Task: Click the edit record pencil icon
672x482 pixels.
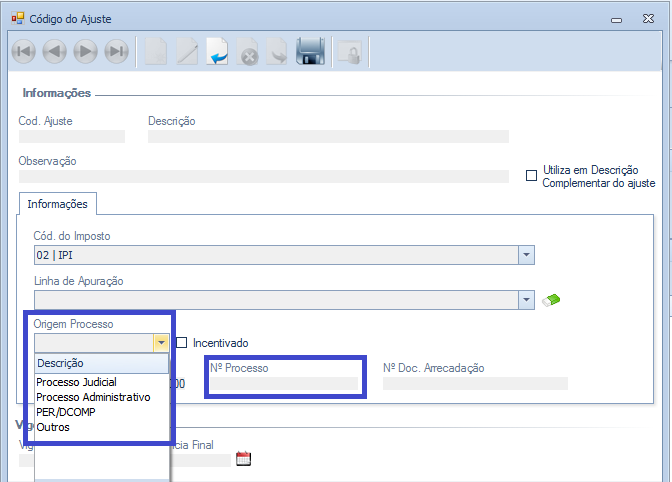Action: point(187,51)
